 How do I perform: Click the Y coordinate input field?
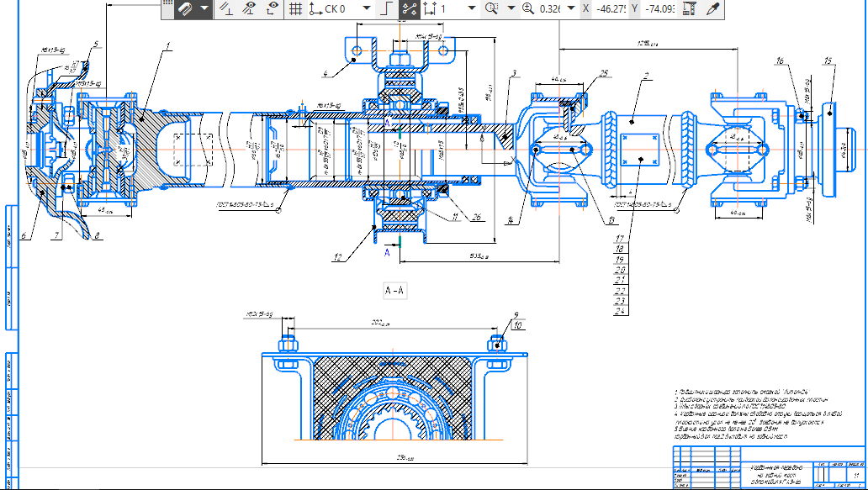[x=660, y=9]
